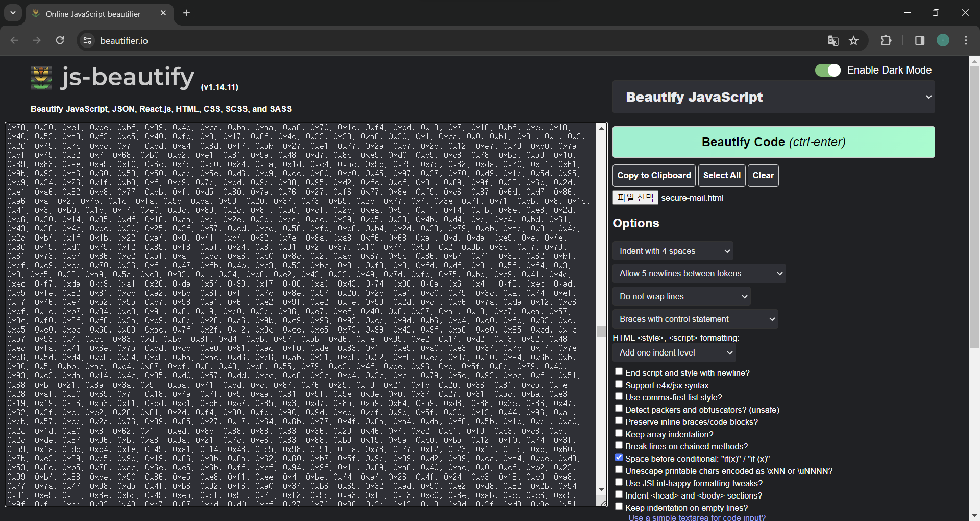Open the Braces with control statement dropdown
The image size is (980, 521).
coord(695,319)
